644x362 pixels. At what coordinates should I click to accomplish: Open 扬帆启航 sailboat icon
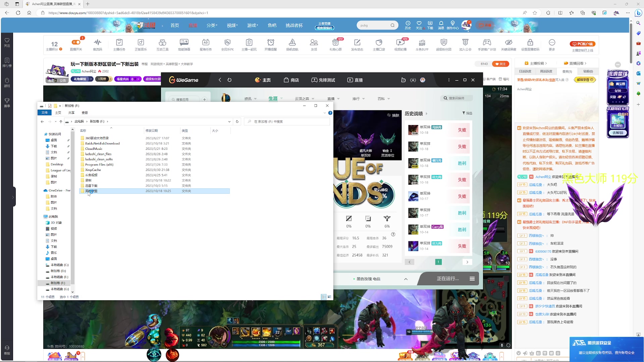[x=292, y=42]
